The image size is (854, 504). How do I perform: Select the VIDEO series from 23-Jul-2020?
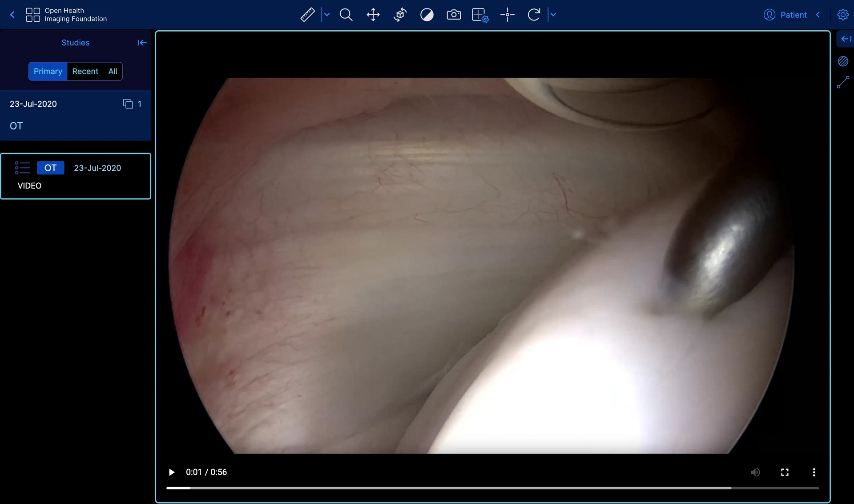76,176
